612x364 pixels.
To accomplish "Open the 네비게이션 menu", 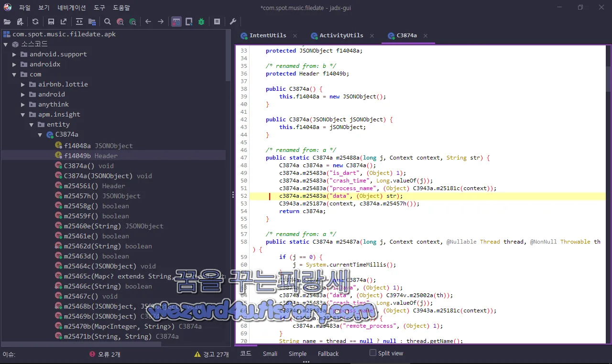I will pos(72,8).
